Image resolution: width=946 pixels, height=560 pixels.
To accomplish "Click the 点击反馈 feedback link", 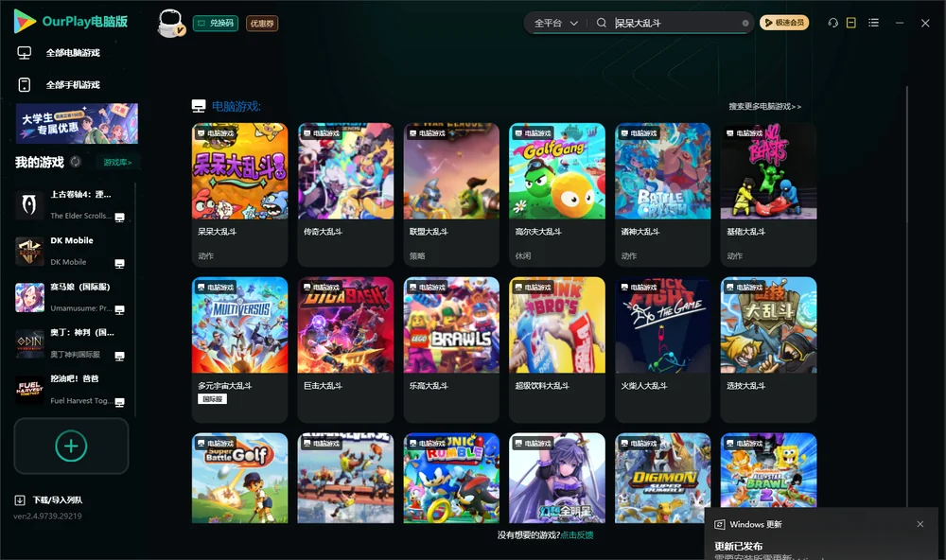I will point(577,534).
